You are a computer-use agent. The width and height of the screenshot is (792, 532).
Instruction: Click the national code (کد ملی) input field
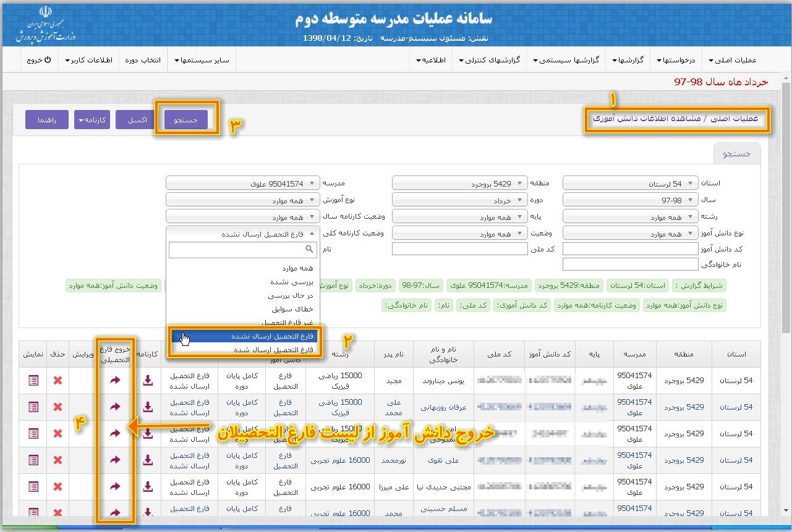pyautogui.click(x=460, y=248)
